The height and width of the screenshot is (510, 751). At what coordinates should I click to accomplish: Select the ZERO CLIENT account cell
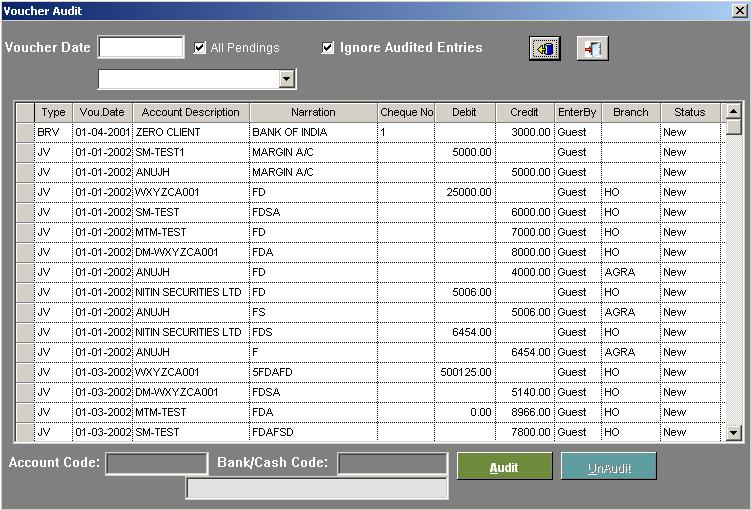(190, 132)
